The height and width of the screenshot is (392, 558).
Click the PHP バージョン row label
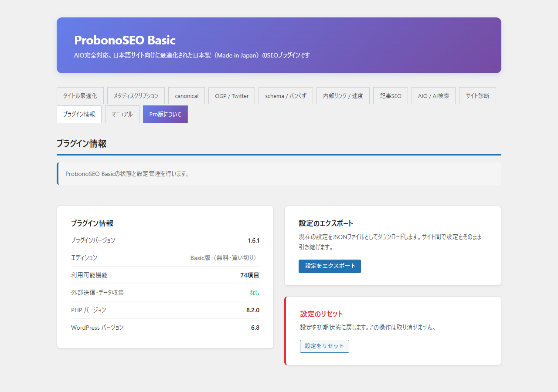click(x=88, y=310)
